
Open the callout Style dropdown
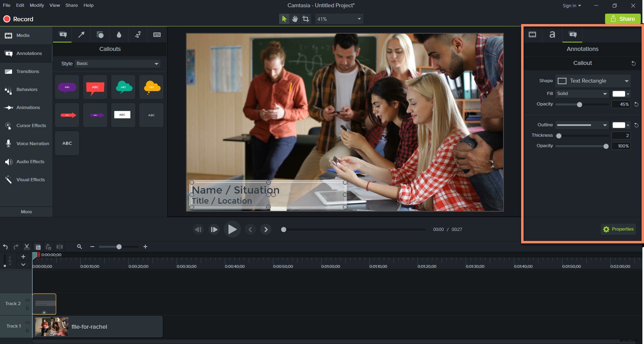(x=118, y=63)
